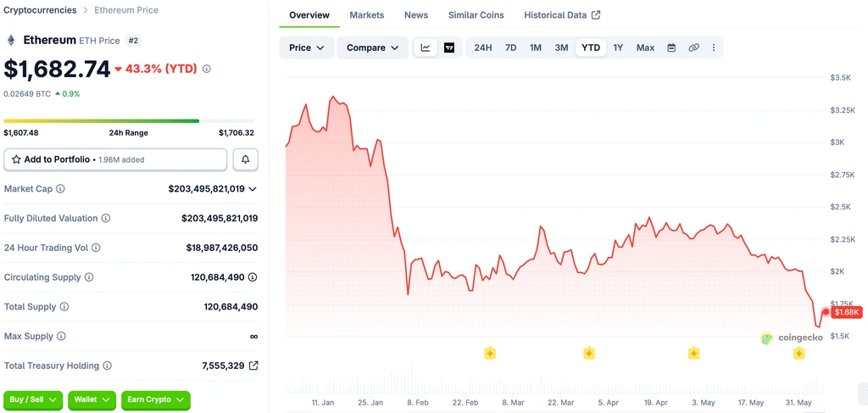Open the three-dot chart options menu

coord(714,47)
